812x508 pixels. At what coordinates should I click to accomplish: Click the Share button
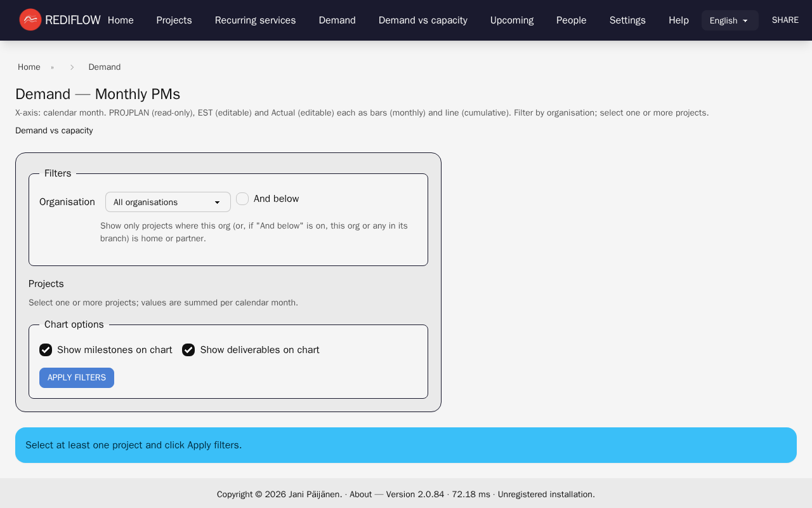pos(785,20)
